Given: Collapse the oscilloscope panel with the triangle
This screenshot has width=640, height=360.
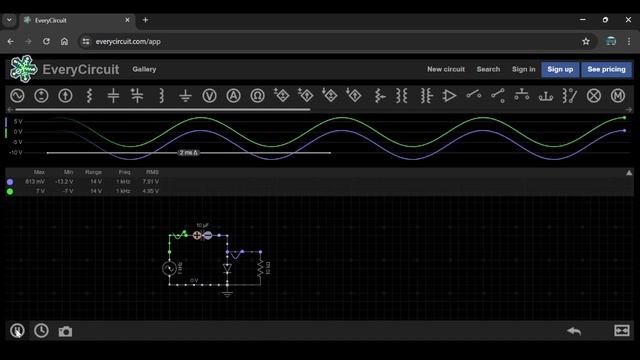Looking at the screenshot, I should [629, 173].
